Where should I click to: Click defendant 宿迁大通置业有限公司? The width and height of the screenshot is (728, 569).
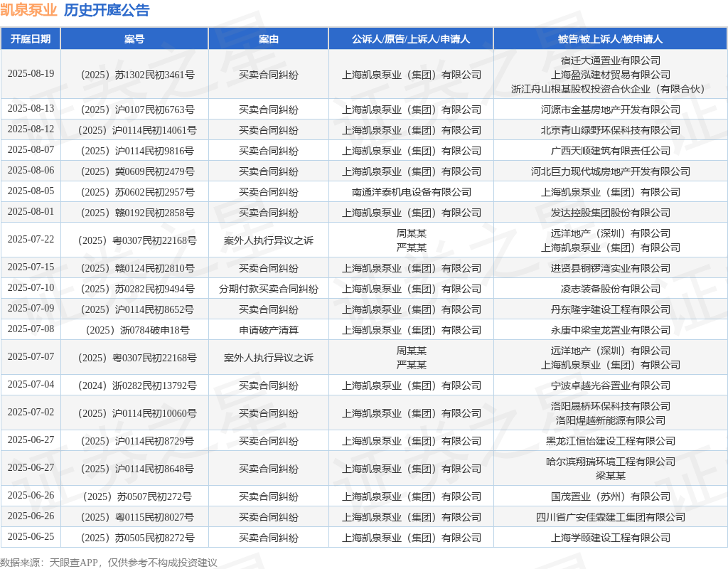[610, 60]
